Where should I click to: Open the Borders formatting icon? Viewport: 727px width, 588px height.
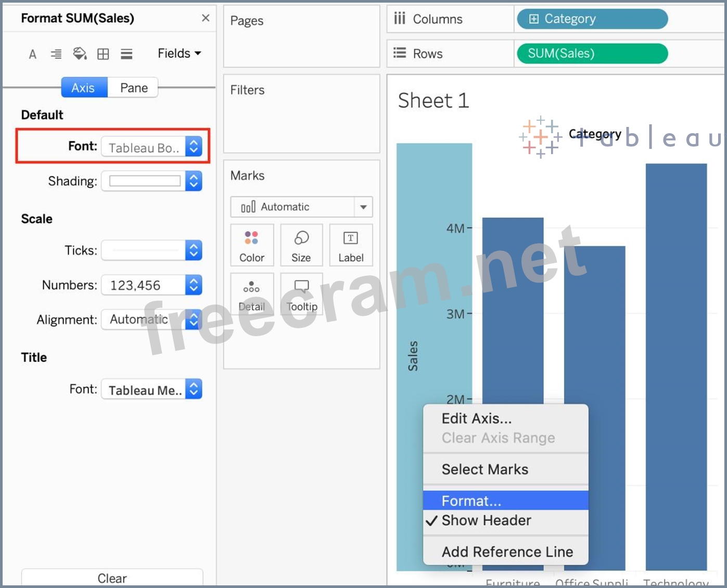103,54
